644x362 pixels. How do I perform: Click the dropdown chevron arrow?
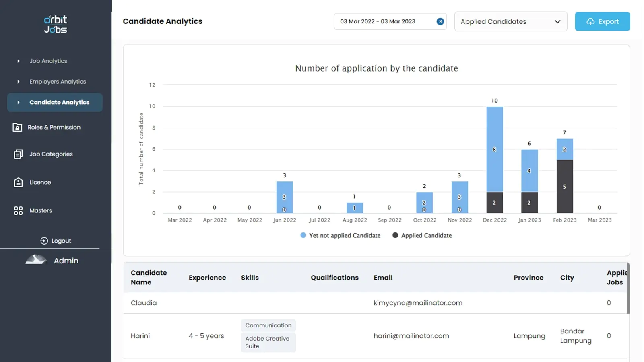(557, 22)
